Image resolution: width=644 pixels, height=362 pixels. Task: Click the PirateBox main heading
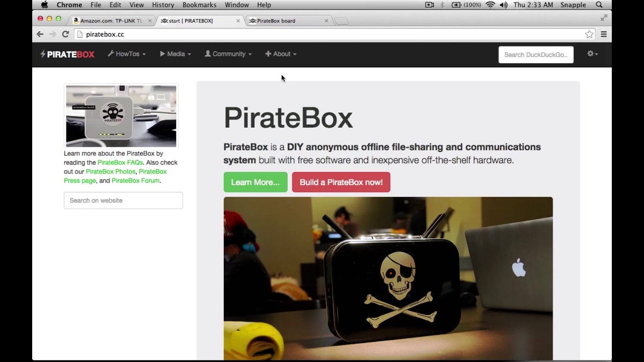coord(288,118)
